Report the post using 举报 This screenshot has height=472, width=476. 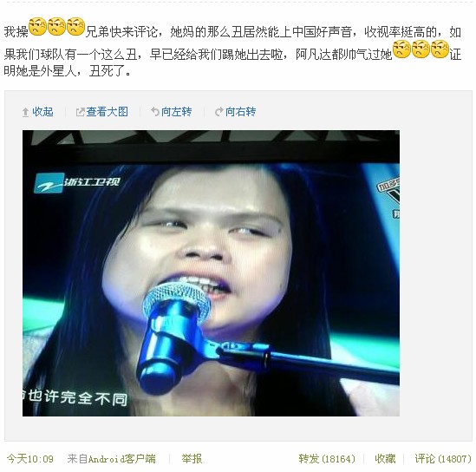coord(192,459)
